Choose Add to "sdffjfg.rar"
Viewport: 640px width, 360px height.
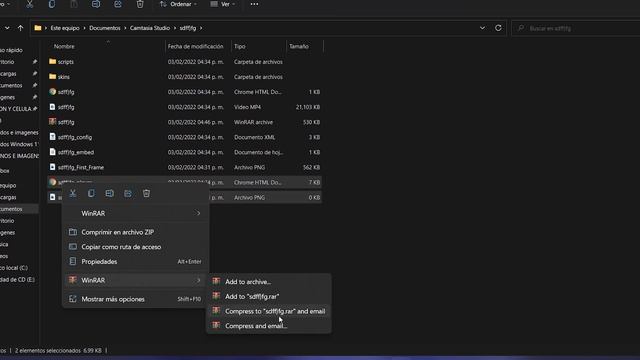point(269,297)
